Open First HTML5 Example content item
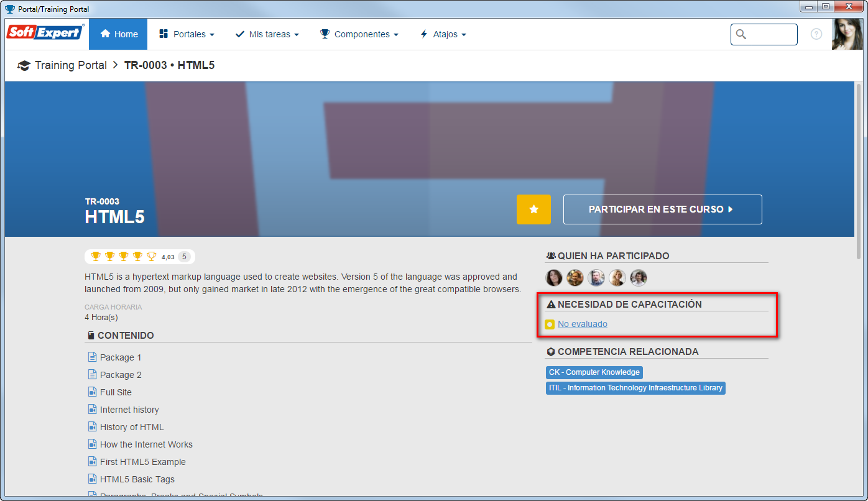Image resolution: width=868 pixels, height=501 pixels. tap(143, 462)
